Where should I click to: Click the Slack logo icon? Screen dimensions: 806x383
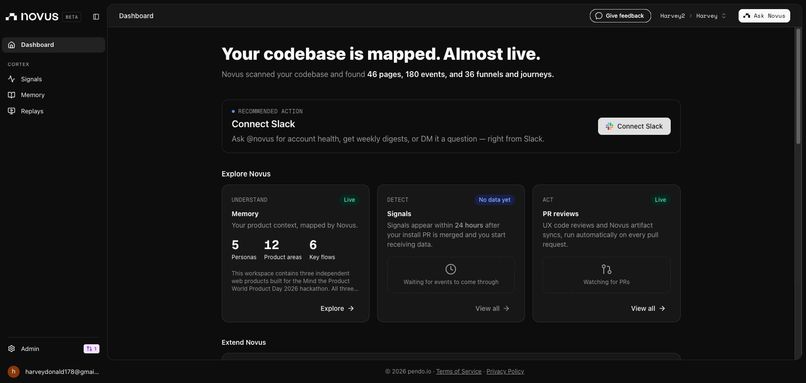click(610, 126)
